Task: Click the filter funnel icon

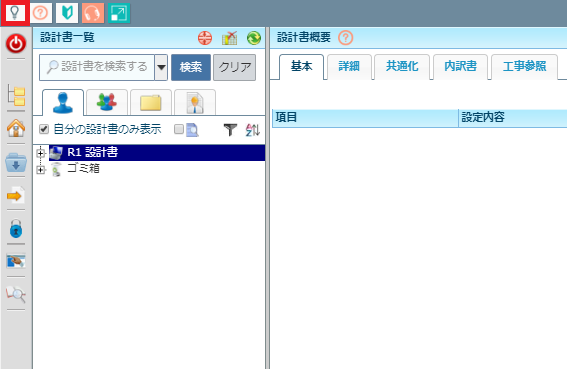Action: click(230, 130)
